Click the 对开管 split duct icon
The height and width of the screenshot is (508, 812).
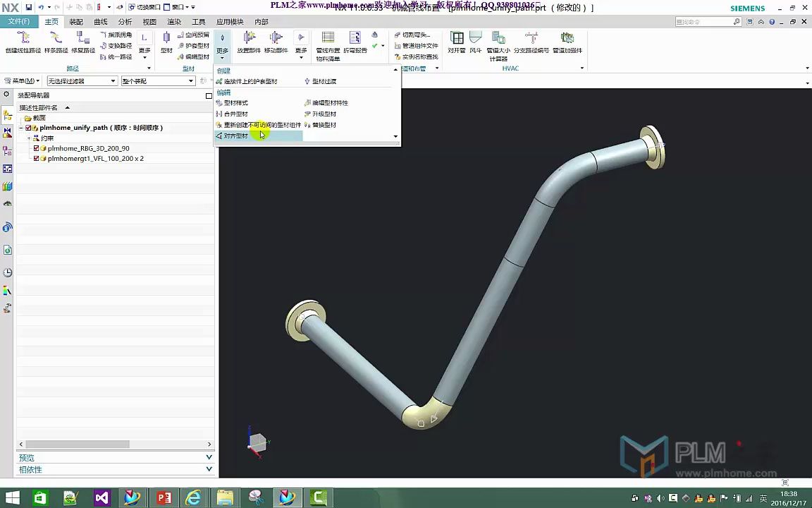pos(457,38)
